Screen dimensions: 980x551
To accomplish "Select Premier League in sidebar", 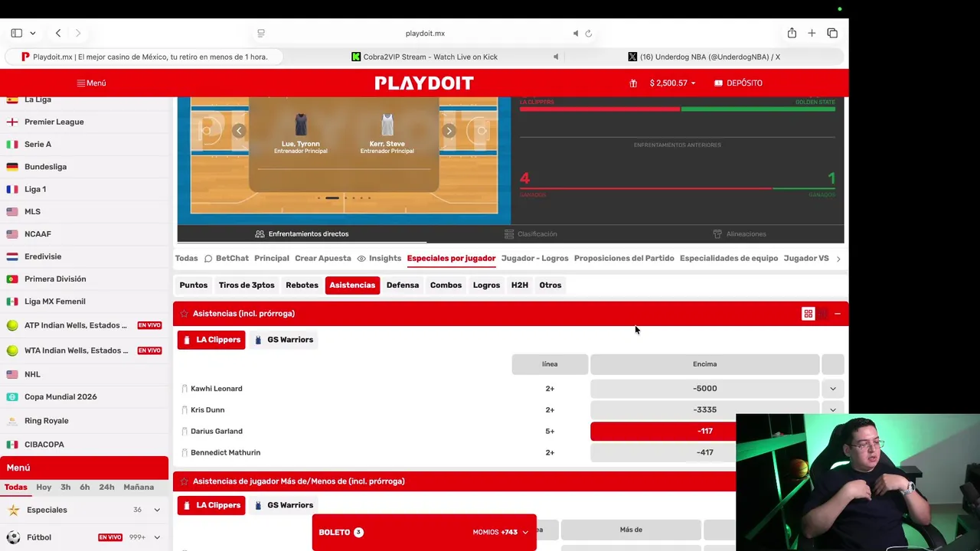I will [54, 122].
